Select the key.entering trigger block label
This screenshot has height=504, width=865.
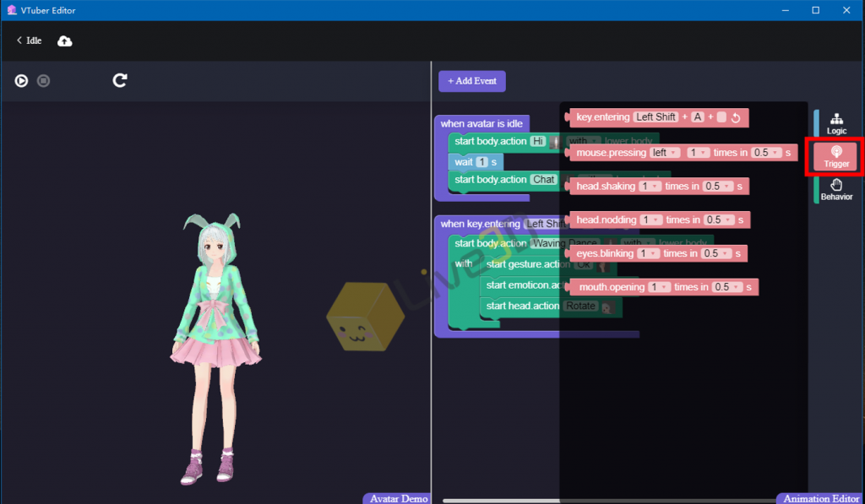602,117
